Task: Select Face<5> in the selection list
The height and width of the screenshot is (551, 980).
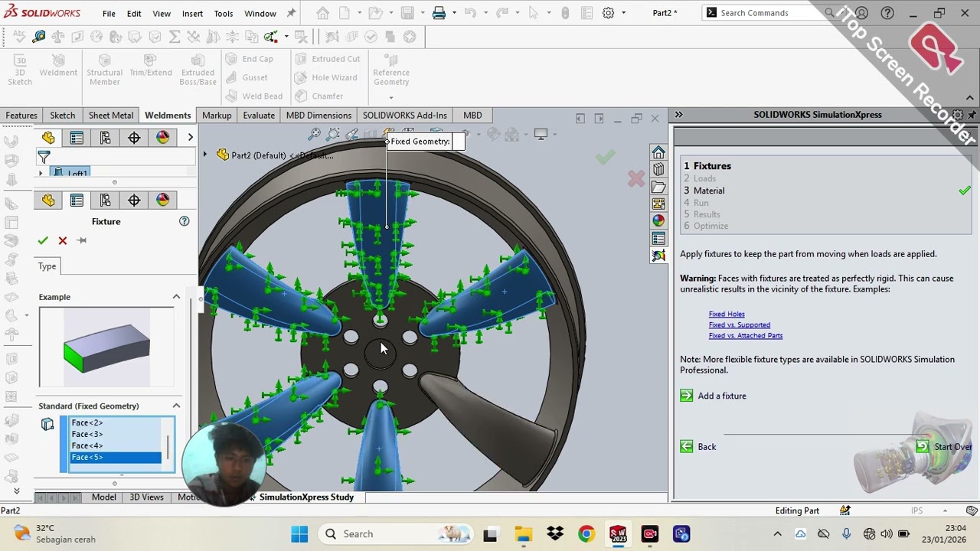Action: tap(116, 457)
